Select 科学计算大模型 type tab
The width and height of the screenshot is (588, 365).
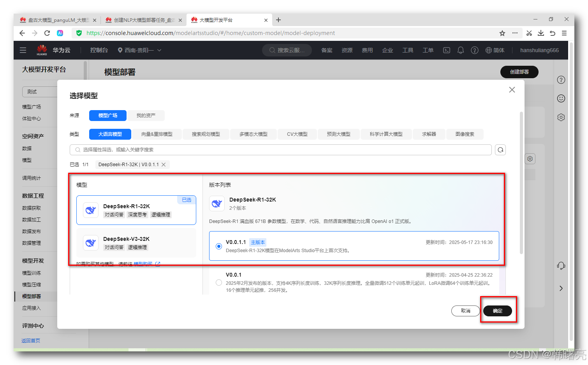pyautogui.click(x=386, y=134)
